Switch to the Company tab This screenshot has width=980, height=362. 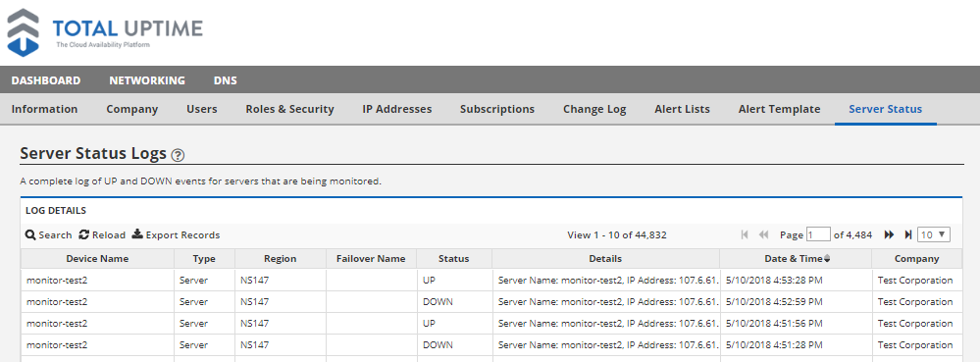click(x=131, y=109)
